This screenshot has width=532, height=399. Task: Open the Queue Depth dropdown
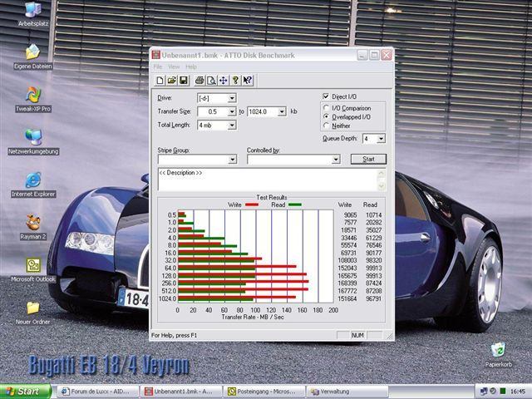point(381,139)
